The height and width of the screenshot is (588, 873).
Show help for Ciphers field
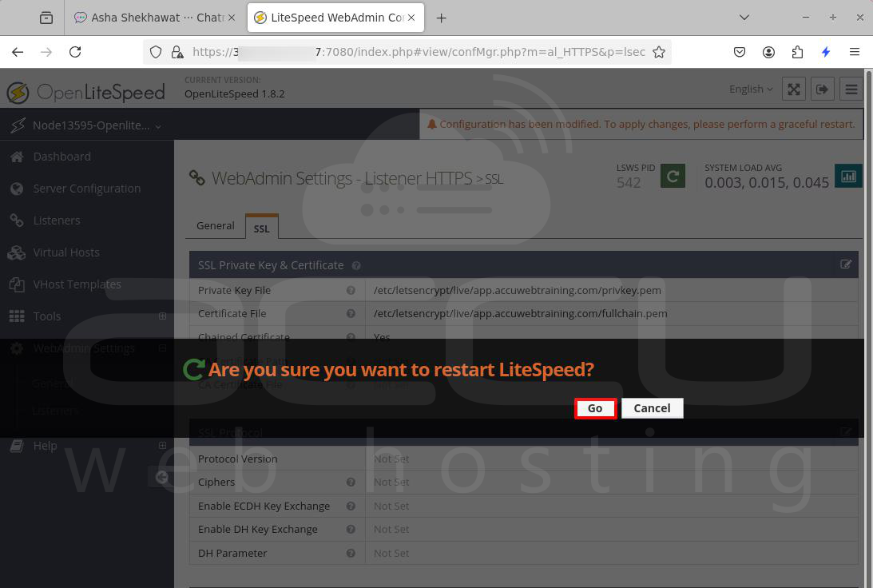coord(351,483)
